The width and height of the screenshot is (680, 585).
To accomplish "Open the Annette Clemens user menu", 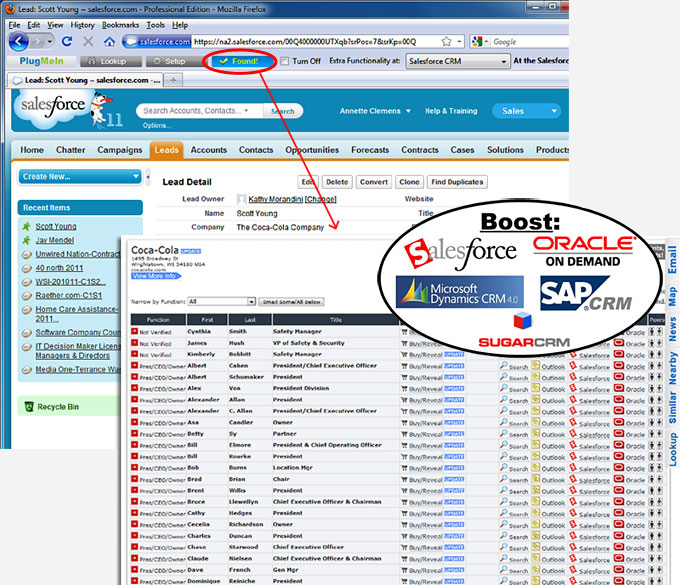I will 375,111.
